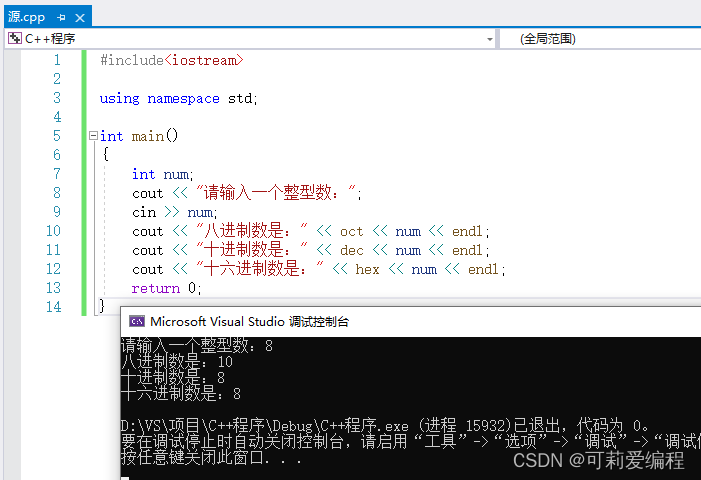Pin the 源.cpp tab
Viewport: 701px width, 480px height.
tap(61, 18)
